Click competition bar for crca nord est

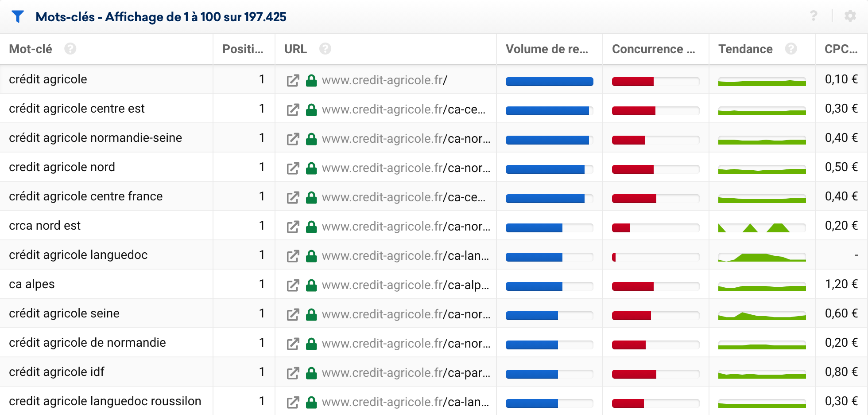[655, 227]
